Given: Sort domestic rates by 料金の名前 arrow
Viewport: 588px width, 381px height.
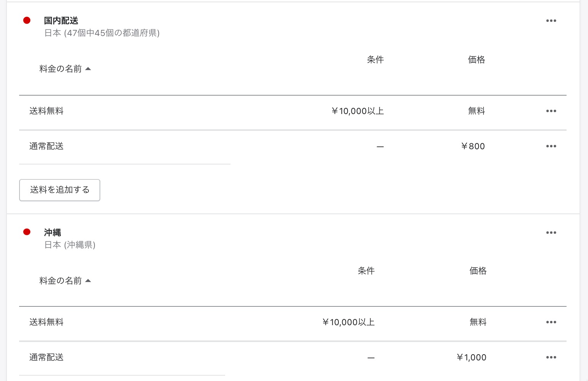Looking at the screenshot, I should pyautogui.click(x=88, y=69).
